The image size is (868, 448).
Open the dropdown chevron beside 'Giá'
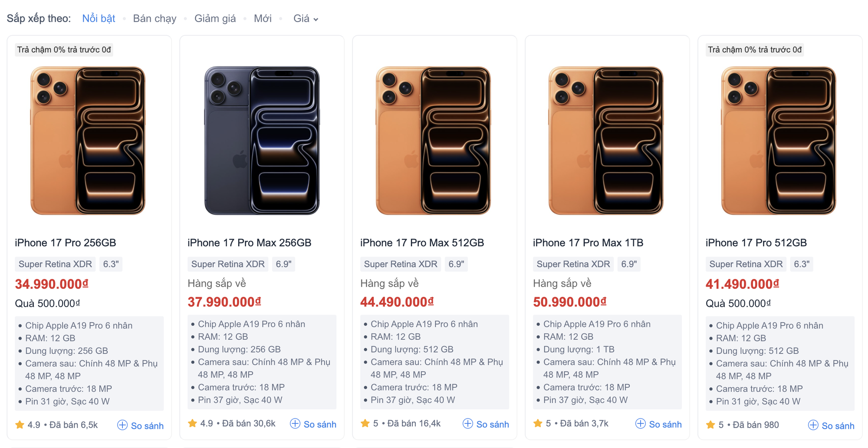coord(316,19)
